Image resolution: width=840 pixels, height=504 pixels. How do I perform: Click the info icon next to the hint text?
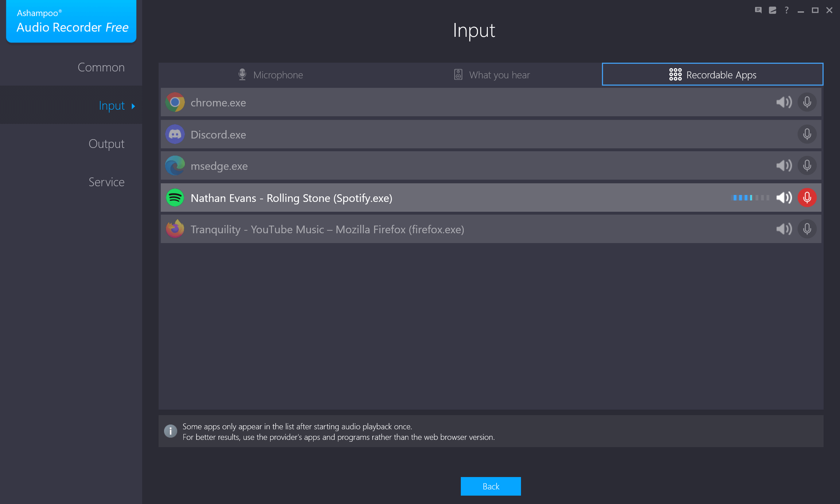170,431
